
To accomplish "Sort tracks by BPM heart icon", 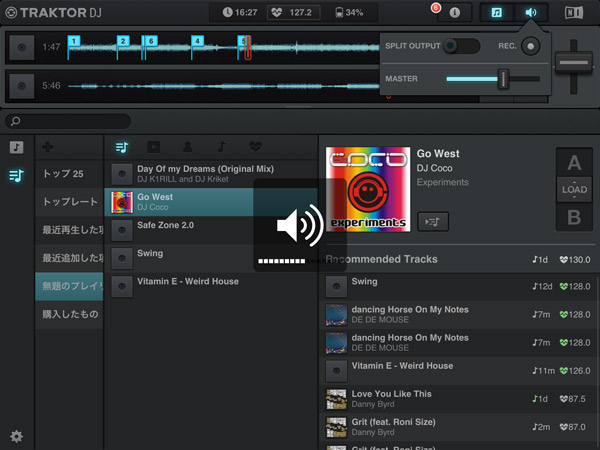I will 255,147.
